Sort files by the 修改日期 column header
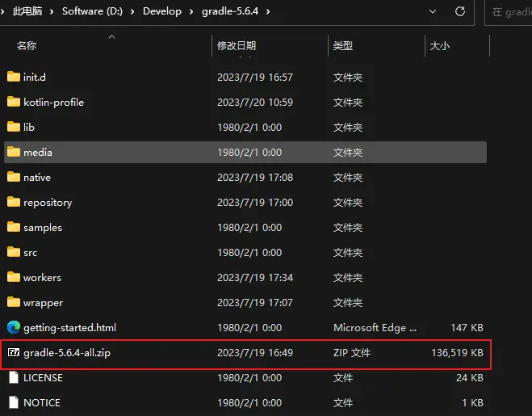 coord(237,46)
